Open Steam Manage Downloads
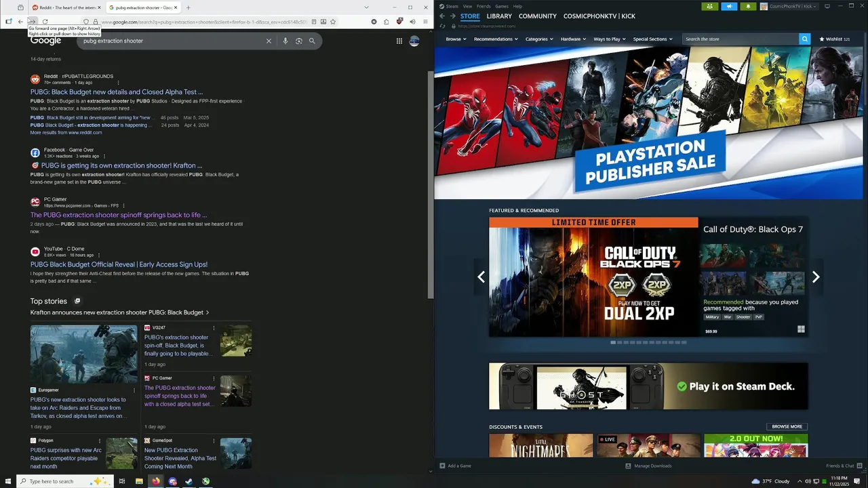This screenshot has height=488, width=868. [x=648, y=466]
